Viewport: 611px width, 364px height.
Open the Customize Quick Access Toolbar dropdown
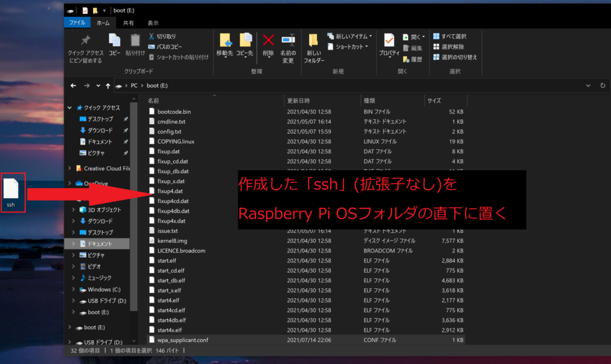[104, 11]
